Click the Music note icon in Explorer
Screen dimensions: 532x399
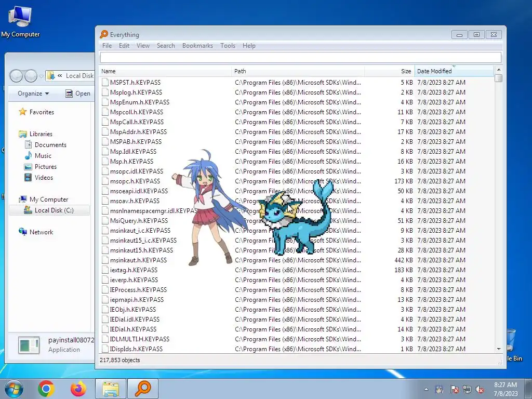click(x=28, y=155)
